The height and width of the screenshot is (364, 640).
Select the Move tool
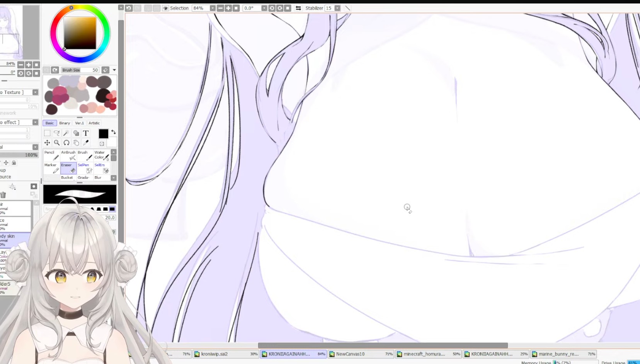(47, 143)
